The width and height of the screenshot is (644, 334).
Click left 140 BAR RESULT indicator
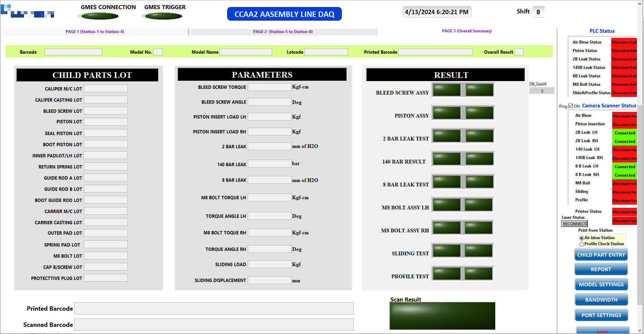point(447,159)
